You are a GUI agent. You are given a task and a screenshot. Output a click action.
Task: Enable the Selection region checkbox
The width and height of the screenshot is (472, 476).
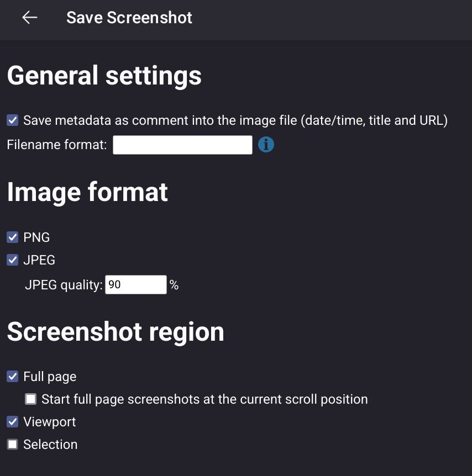point(13,445)
